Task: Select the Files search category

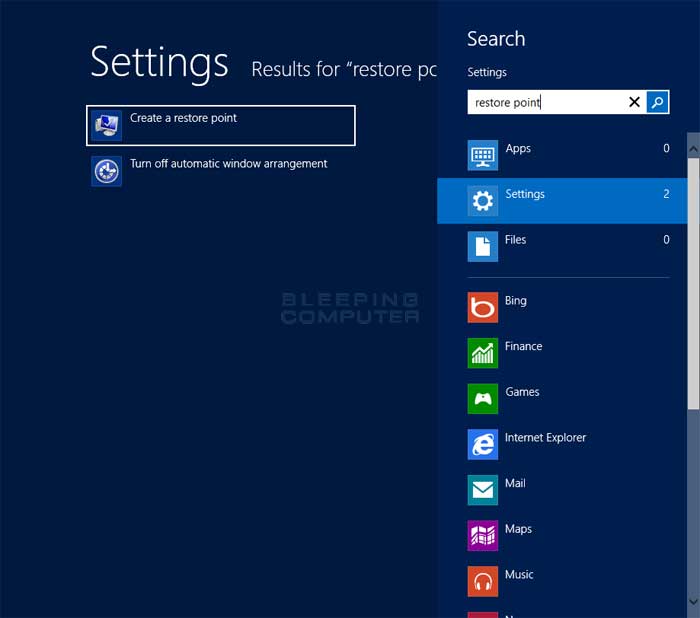Action: (562, 246)
